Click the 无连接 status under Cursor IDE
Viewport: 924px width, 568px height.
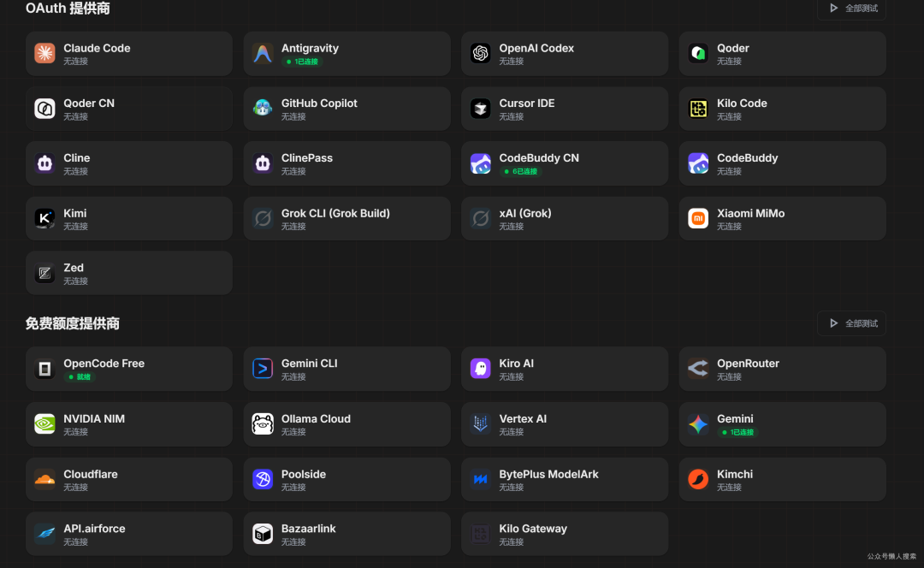click(x=511, y=116)
